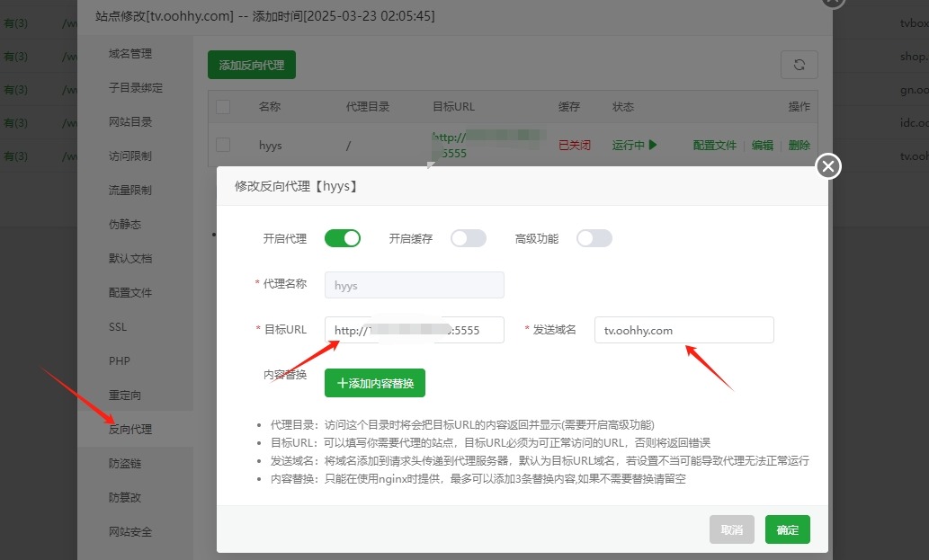Click the 发送域名 input field
The height and width of the screenshot is (560, 929).
pyautogui.click(x=683, y=330)
